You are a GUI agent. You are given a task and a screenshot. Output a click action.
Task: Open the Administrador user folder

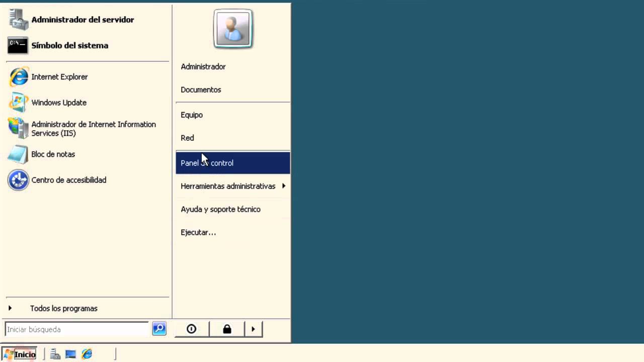(233, 66)
